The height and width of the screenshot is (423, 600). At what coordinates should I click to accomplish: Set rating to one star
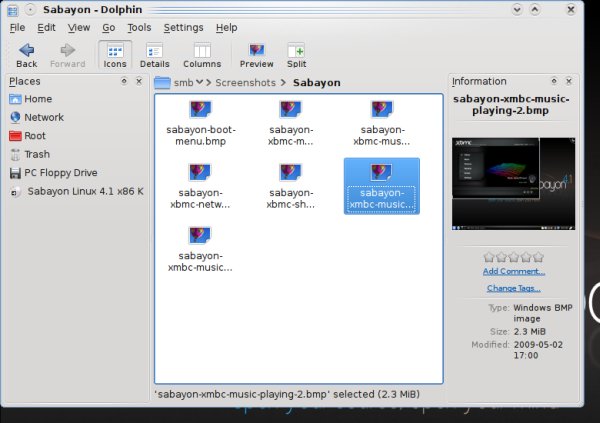click(489, 257)
